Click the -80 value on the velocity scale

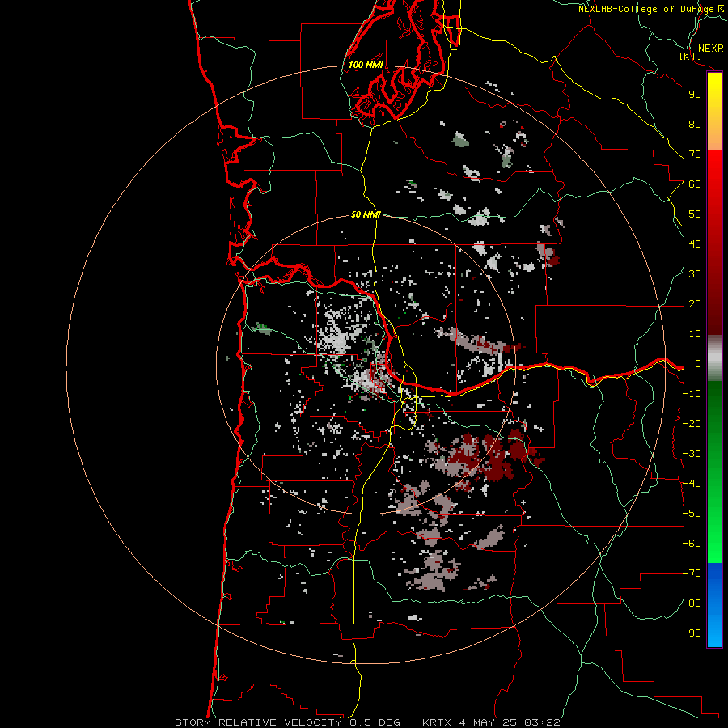pos(692,603)
